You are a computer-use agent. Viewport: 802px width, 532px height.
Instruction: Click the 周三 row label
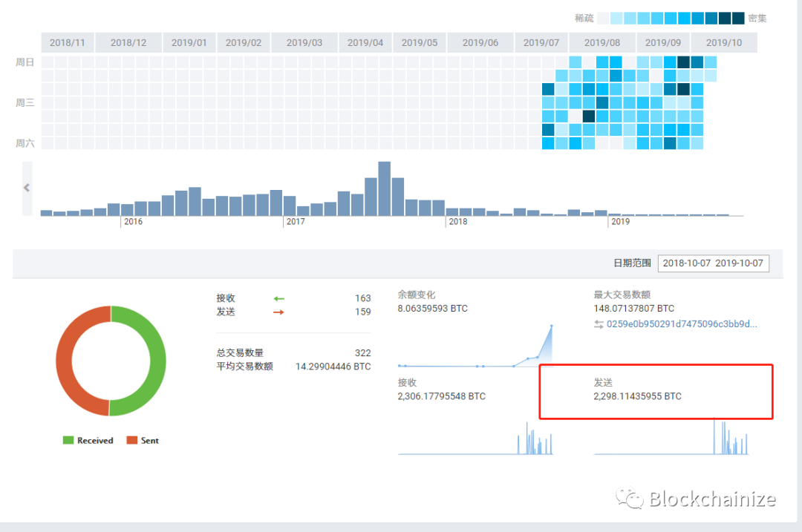pyautogui.click(x=25, y=102)
